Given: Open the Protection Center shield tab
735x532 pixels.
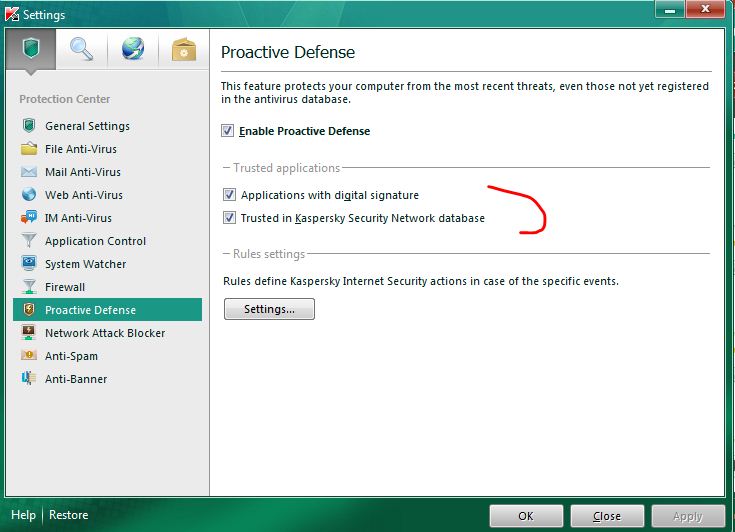Looking at the screenshot, I should 31,49.
